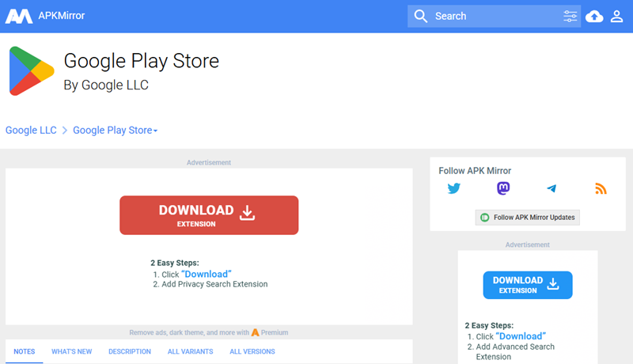Click "Add Advanced Search Extension" text
The height and width of the screenshot is (364, 633).
[515, 352]
